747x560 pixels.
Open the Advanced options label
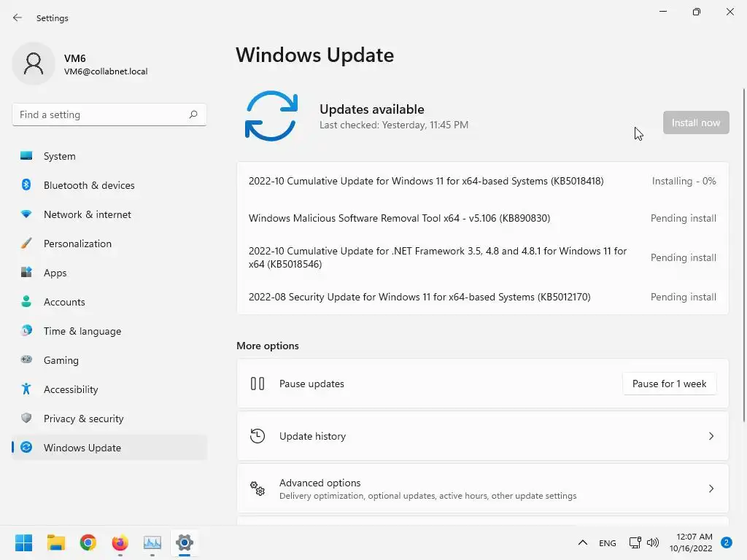[x=320, y=483]
